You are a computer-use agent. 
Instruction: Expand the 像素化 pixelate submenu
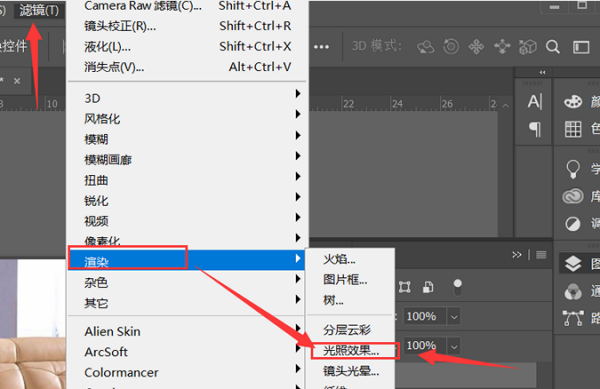(x=188, y=240)
